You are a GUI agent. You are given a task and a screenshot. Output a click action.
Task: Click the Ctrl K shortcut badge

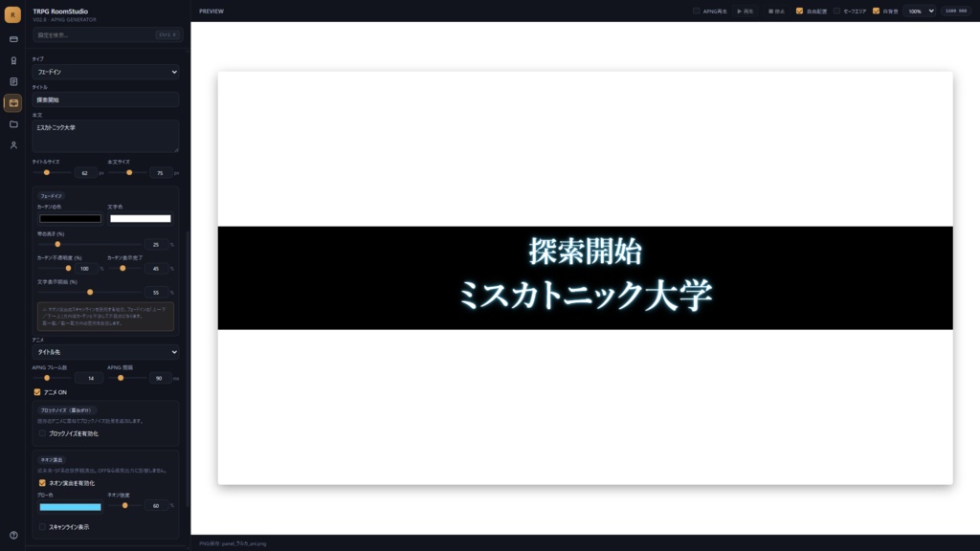167,35
